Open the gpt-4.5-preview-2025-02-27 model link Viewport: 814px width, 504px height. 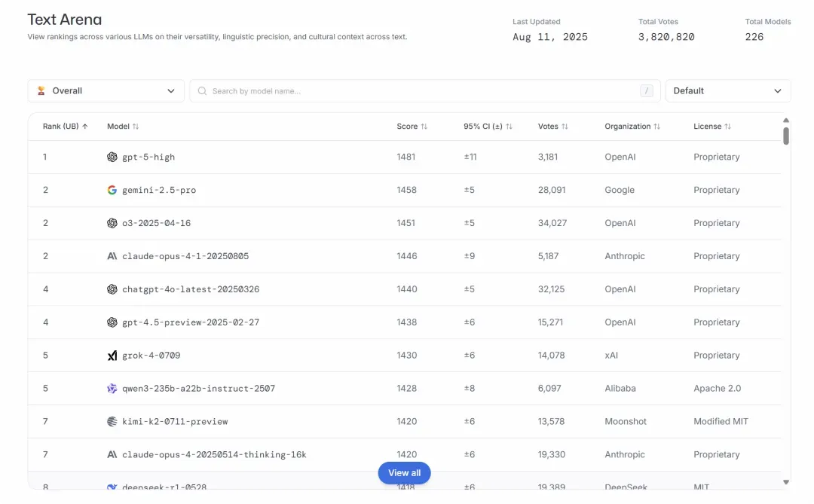191,322
